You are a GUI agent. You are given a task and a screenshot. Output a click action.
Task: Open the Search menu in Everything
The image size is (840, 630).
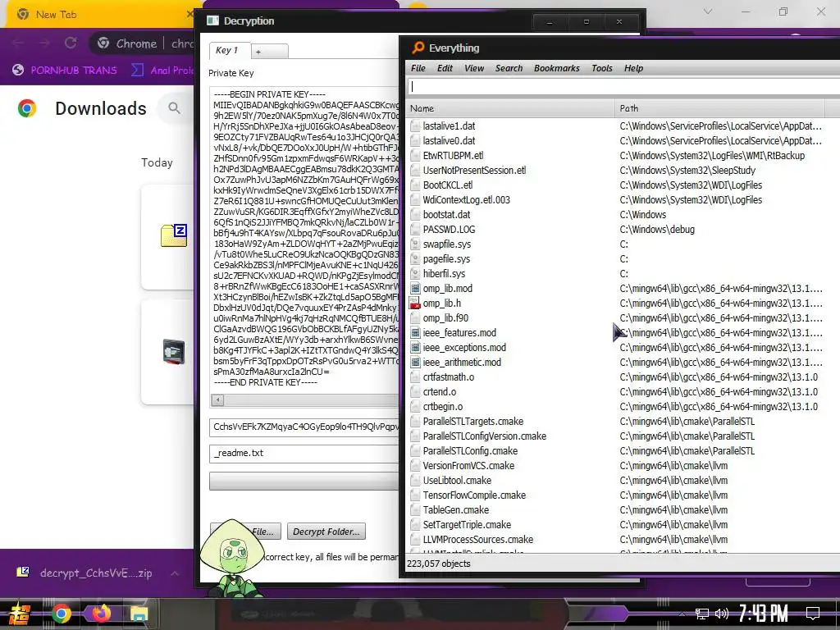pyautogui.click(x=509, y=68)
